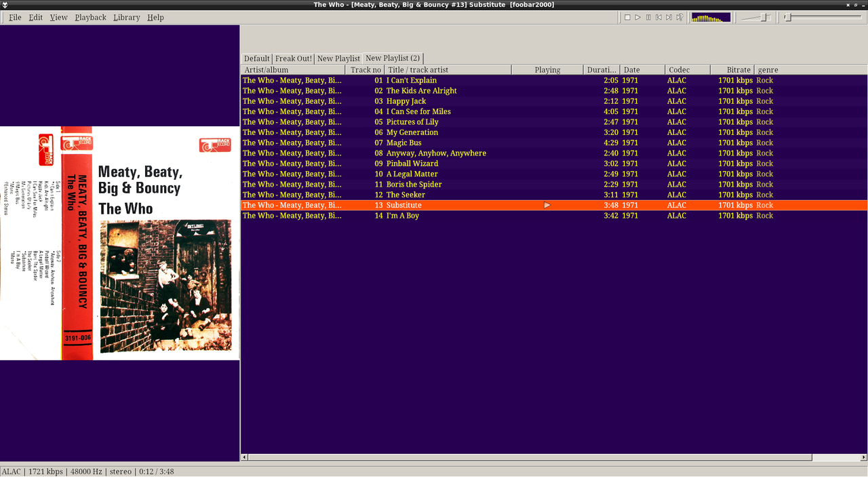Viewport: 868px width, 477px height.
Task: Select the New Playlist (2) tab
Action: (x=393, y=58)
